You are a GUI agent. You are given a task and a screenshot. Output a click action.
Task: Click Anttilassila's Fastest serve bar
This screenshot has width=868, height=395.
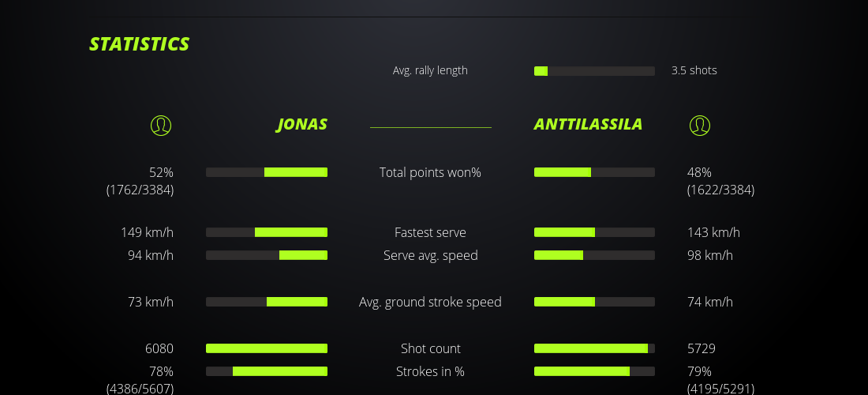coord(594,232)
